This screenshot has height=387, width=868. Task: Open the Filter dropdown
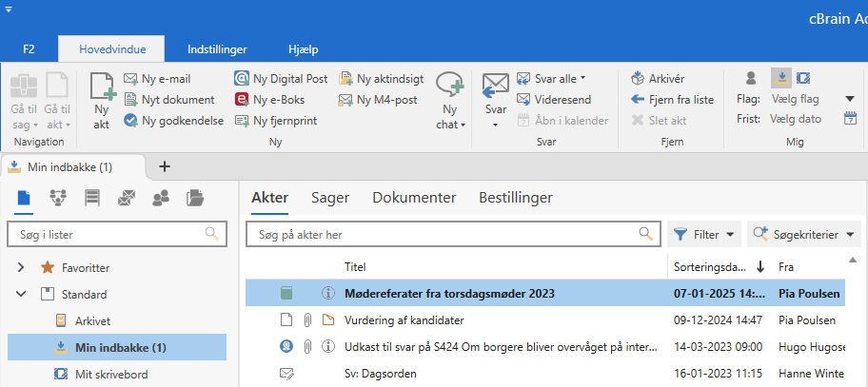[704, 233]
